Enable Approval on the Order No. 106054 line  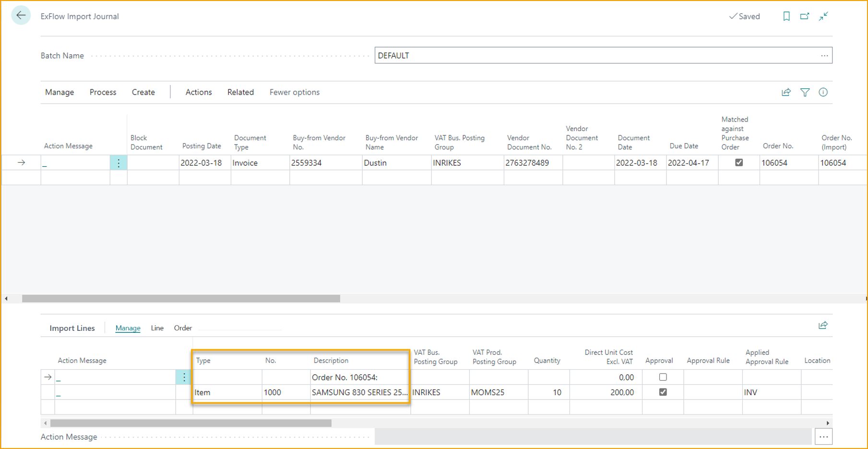pyautogui.click(x=663, y=377)
